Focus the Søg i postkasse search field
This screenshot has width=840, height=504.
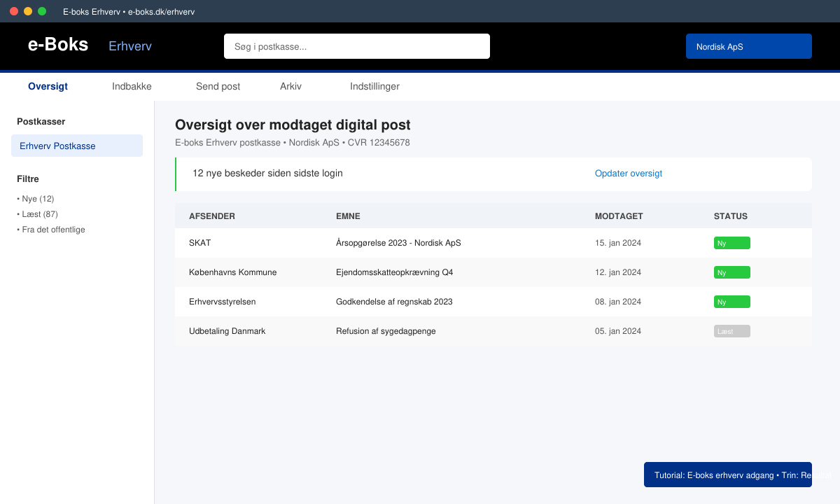pyautogui.click(x=357, y=46)
